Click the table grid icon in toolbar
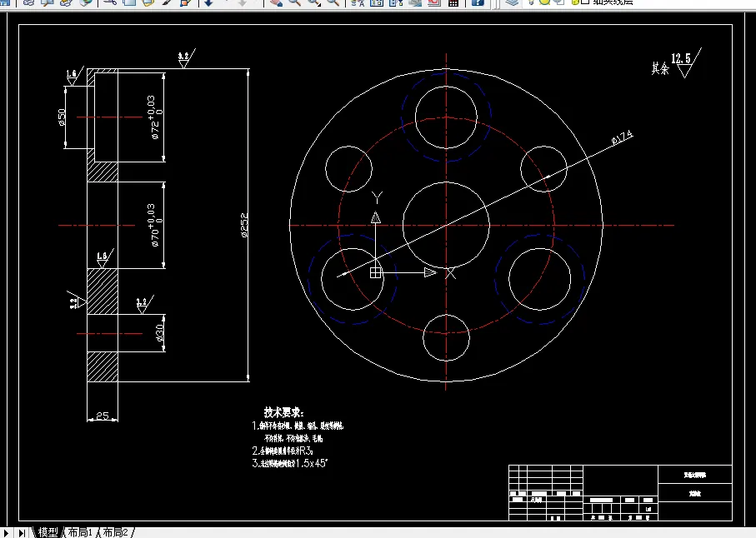The width and height of the screenshot is (756, 538). 453,2
